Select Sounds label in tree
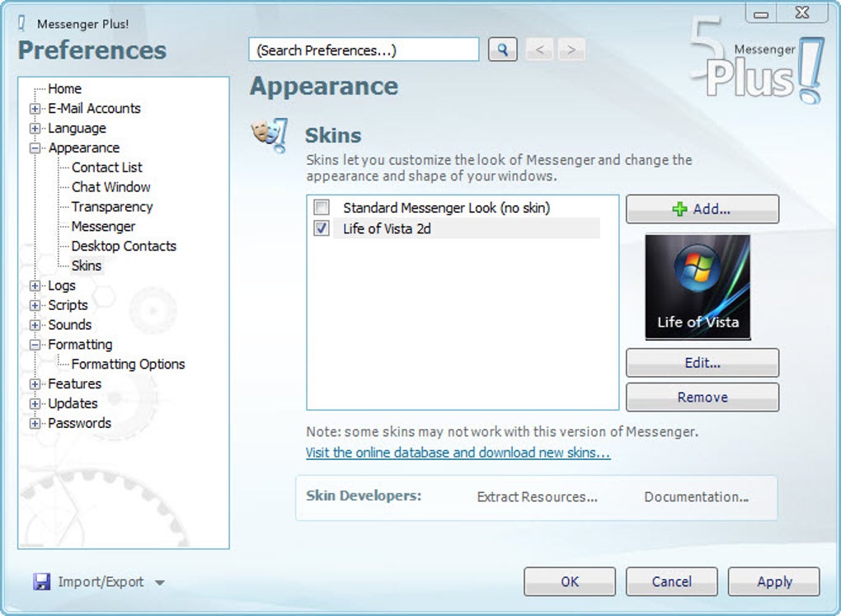This screenshot has height=616, width=841. point(70,325)
